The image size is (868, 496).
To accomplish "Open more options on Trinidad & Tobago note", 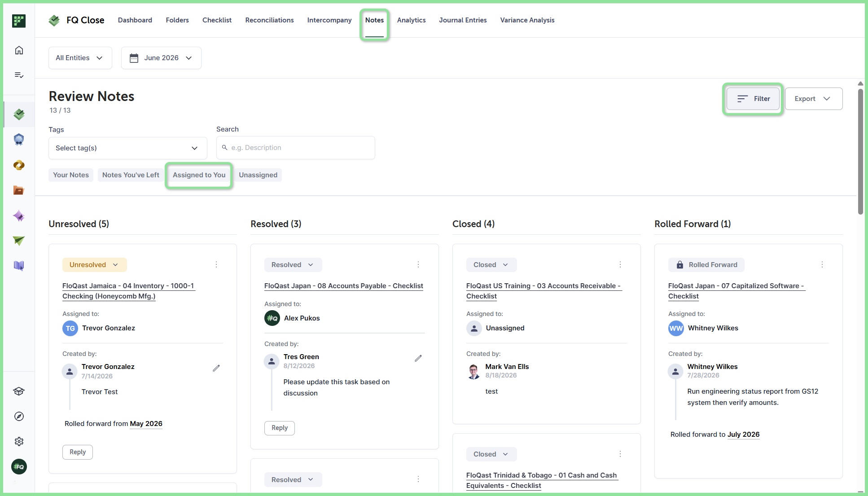I will coord(620,454).
